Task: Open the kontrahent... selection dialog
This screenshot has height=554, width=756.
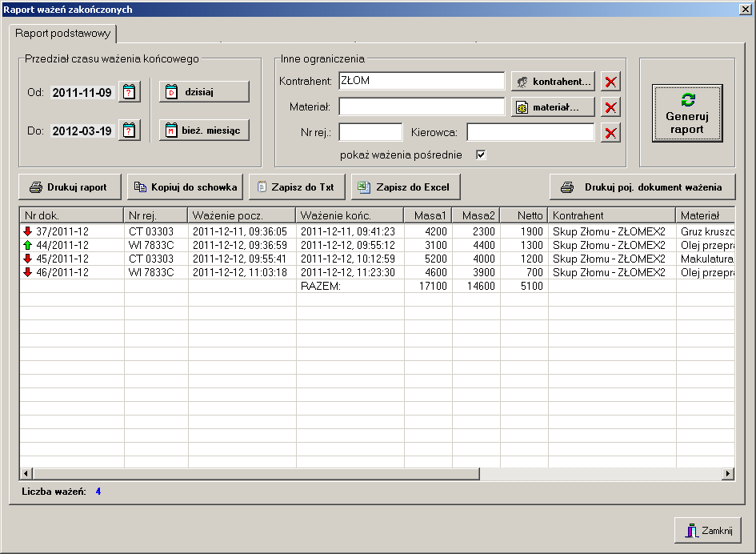Action: tap(553, 82)
